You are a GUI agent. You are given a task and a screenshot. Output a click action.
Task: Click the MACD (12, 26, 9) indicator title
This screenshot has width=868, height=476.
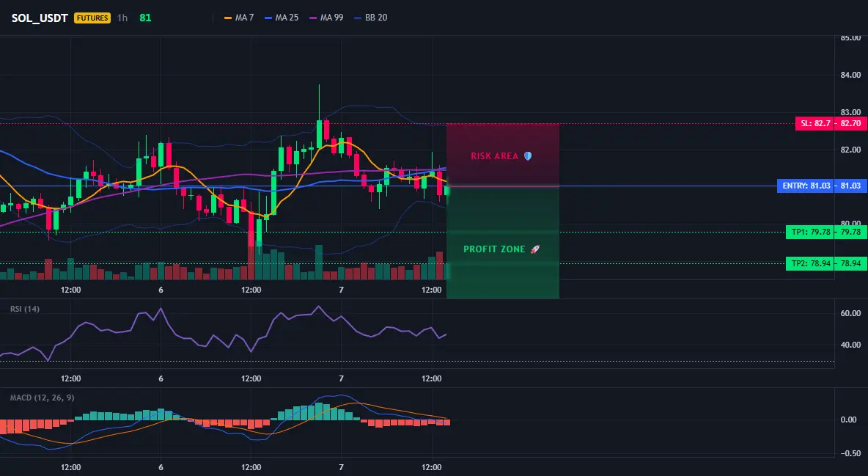(x=42, y=398)
